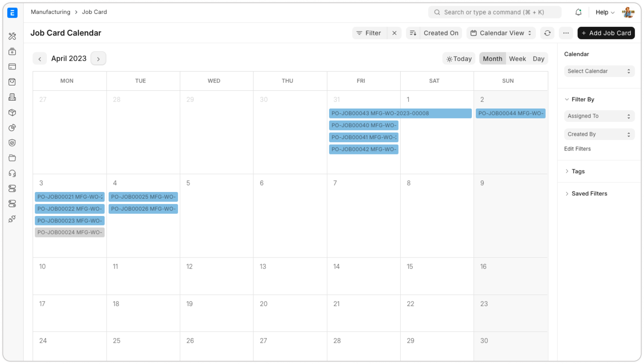
Task: Open the shield checkmark sidebar icon
Action: [x=12, y=143]
